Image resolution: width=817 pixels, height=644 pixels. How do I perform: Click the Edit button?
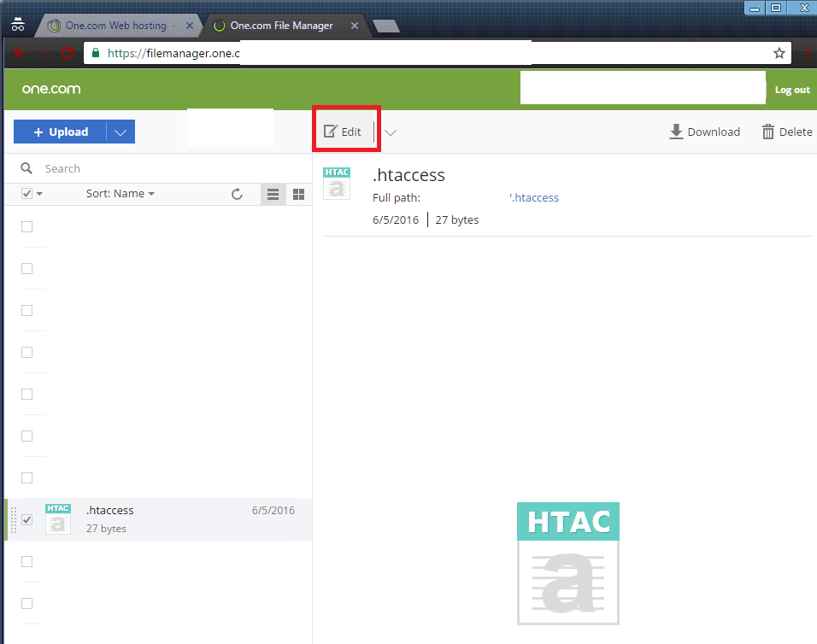coord(344,132)
